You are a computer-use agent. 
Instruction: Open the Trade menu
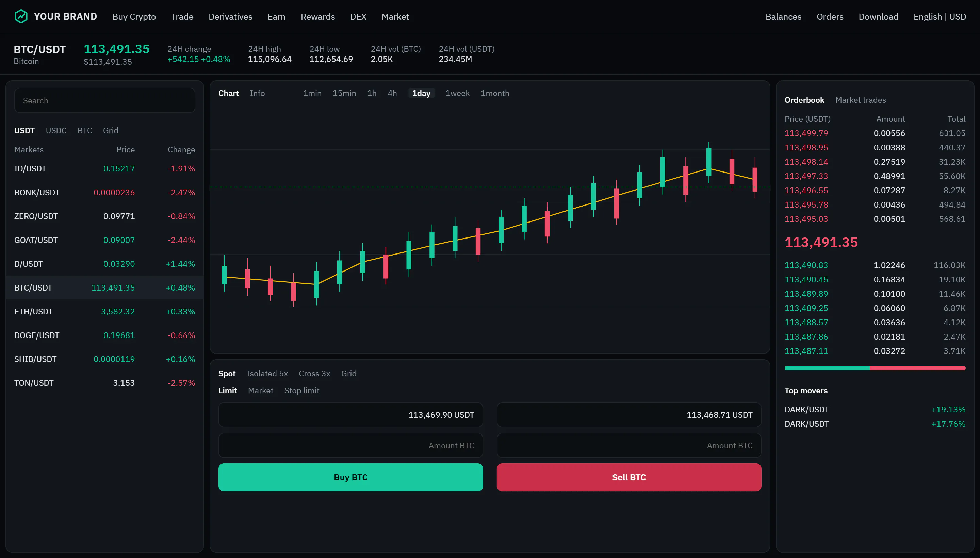coord(182,17)
